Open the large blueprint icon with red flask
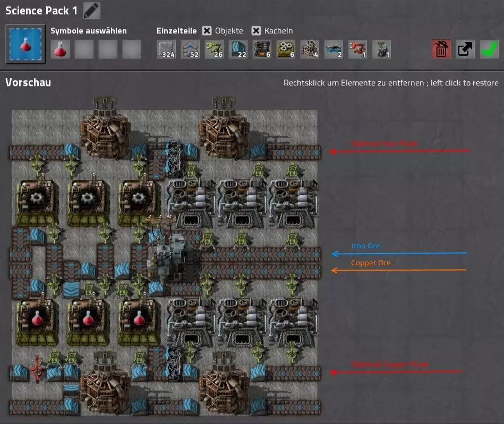The image size is (504, 424). point(25,44)
